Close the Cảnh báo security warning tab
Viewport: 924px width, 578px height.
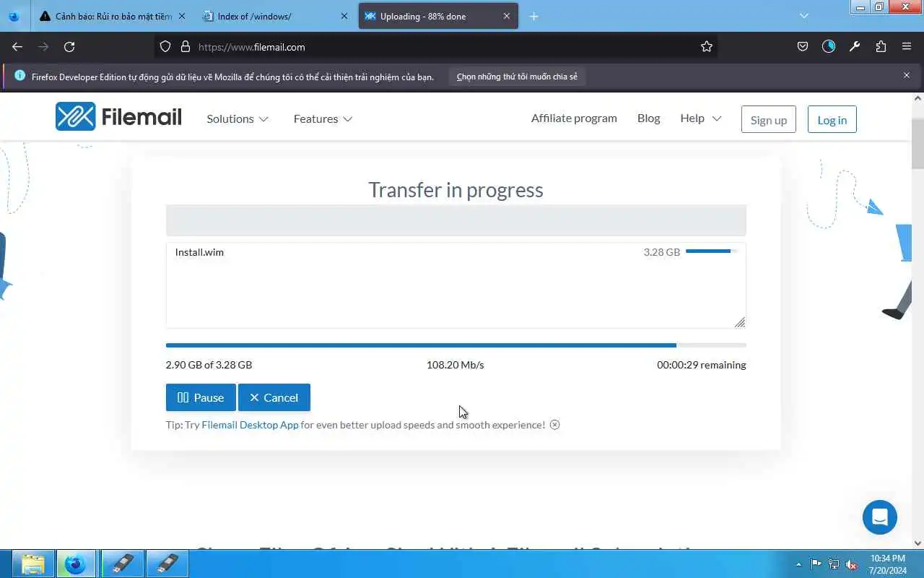(182, 16)
